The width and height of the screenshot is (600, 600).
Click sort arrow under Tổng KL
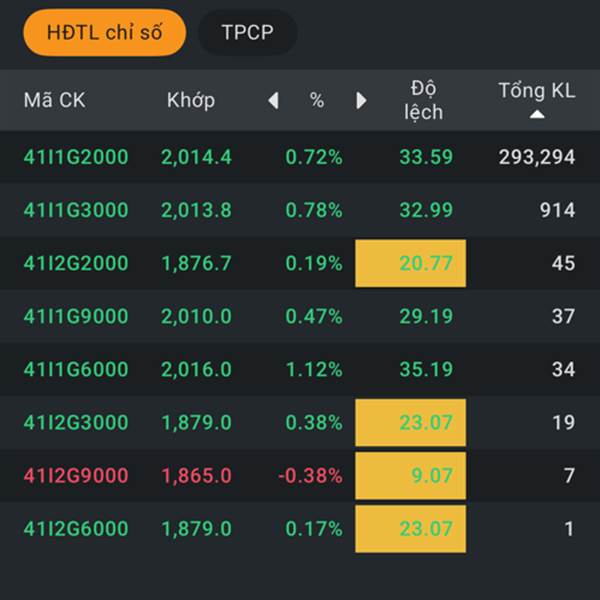537,115
